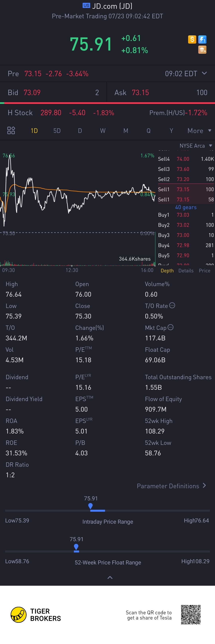215x644 pixels.
Task: Tap the blue lightning bolt icon
Action: point(202,40)
